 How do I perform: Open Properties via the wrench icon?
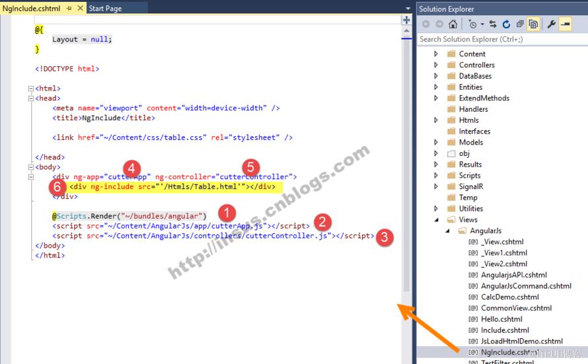tap(551, 24)
